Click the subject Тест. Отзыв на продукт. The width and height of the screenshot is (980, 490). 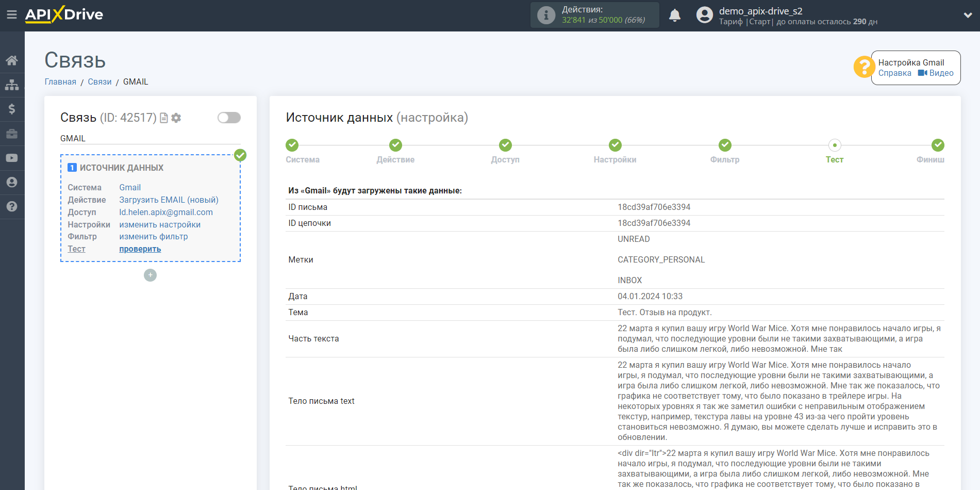pyautogui.click(x=665, y=313)
